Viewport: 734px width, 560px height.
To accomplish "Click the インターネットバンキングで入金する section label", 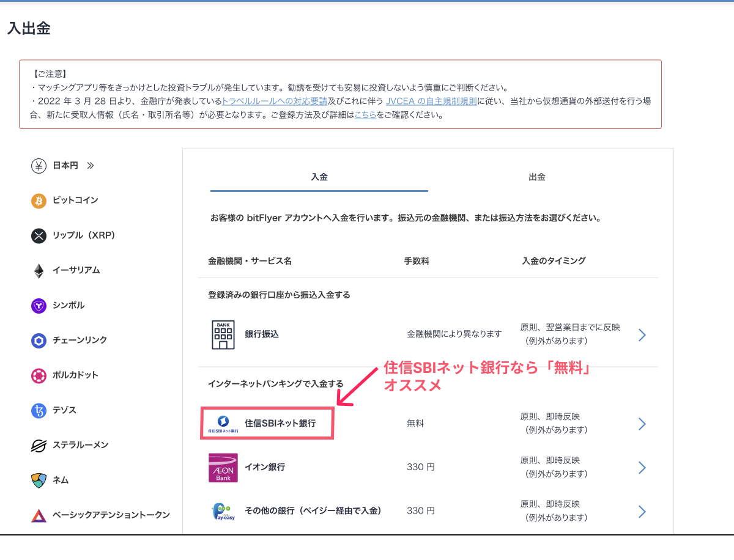I will click(x=276, y=384).
